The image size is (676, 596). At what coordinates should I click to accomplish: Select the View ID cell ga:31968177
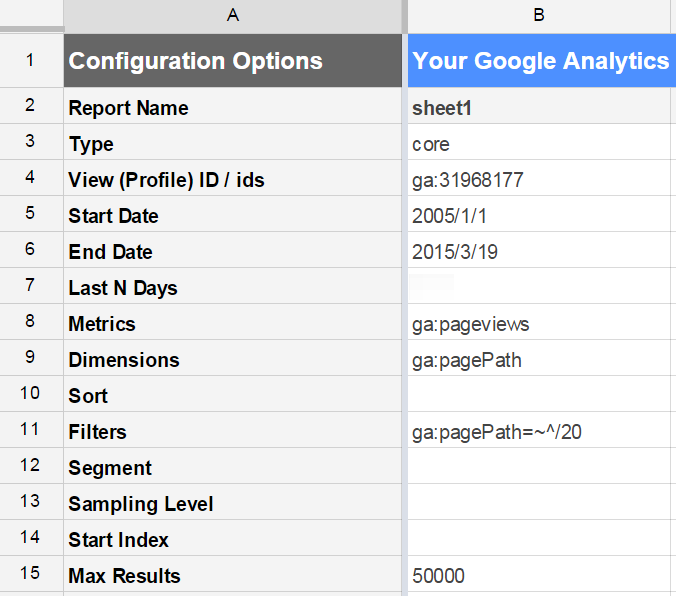coord(541,179)
